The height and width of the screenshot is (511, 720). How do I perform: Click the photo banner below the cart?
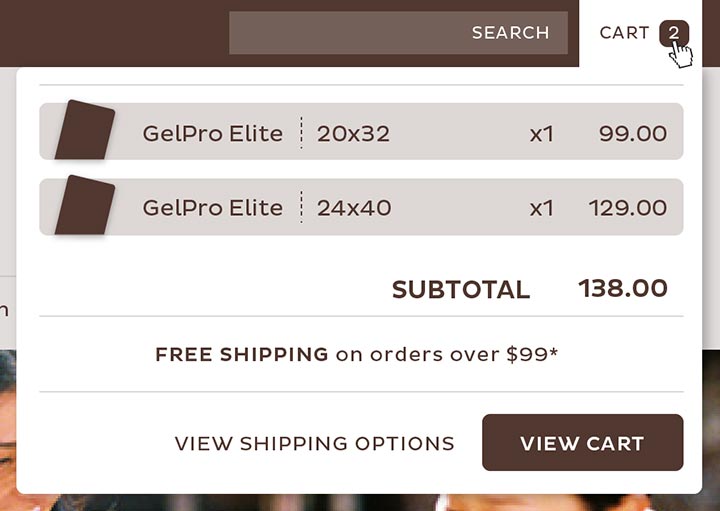coord(360,502)
